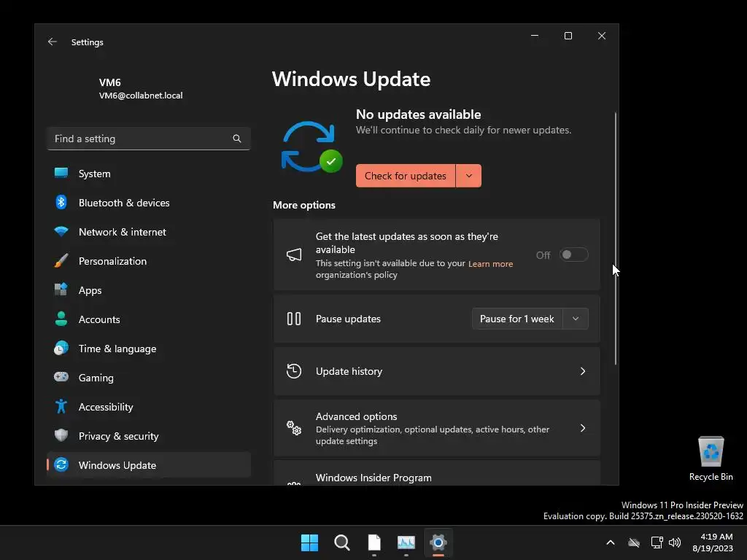Click the Check for updates button
The image size is (747, 560).
coord(406,176)
